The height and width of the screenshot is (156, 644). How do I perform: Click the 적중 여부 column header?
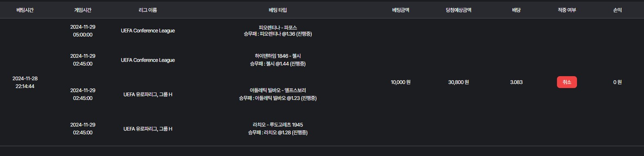click(567, 10)
